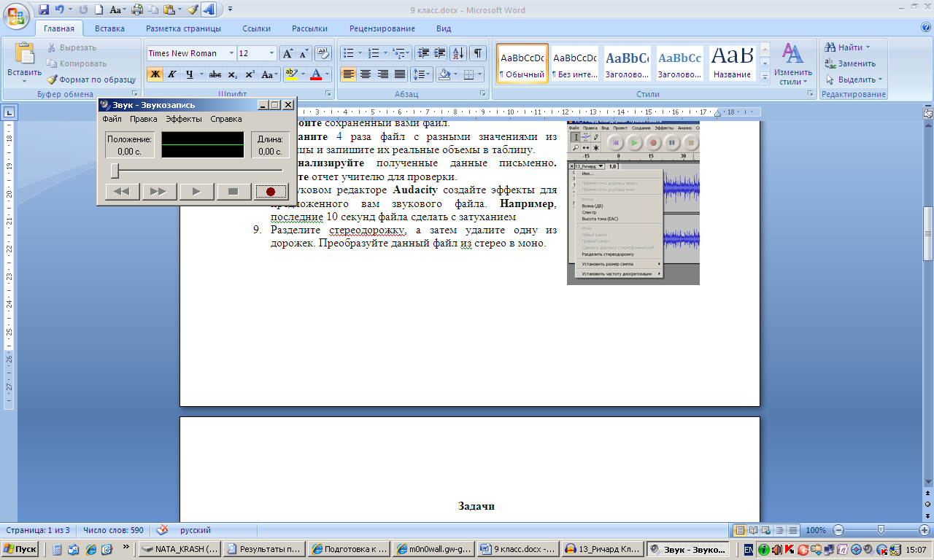Open Эффекты menu in Sound Recorder

pyautogui.click(x=184, y=119)
